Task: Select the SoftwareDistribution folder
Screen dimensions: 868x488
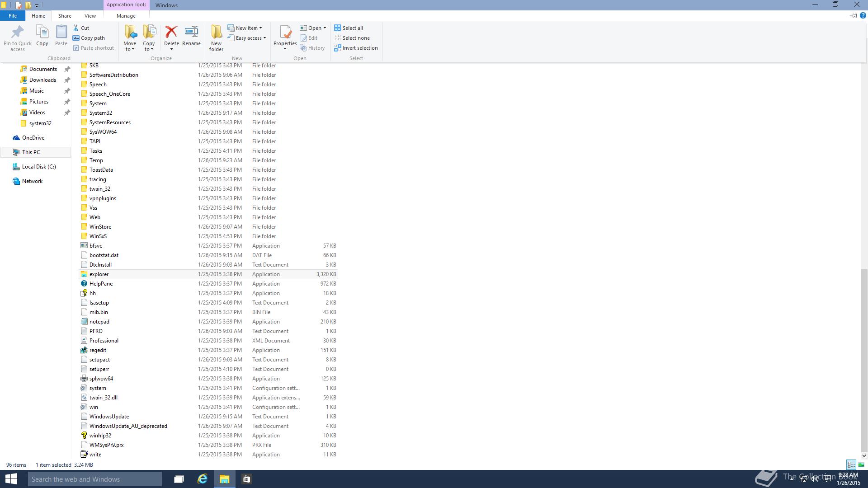Action: click(x=208, y=75)
